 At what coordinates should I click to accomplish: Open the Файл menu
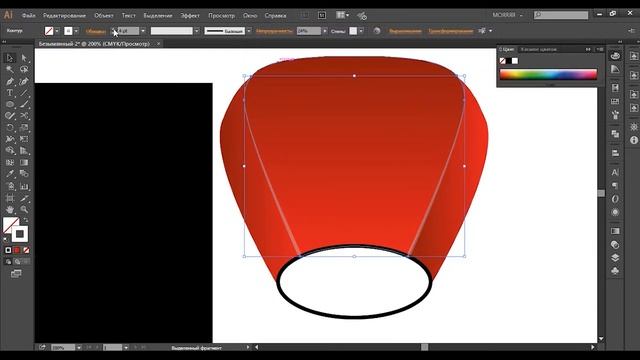pyautogui.click(x=29, y=16)
